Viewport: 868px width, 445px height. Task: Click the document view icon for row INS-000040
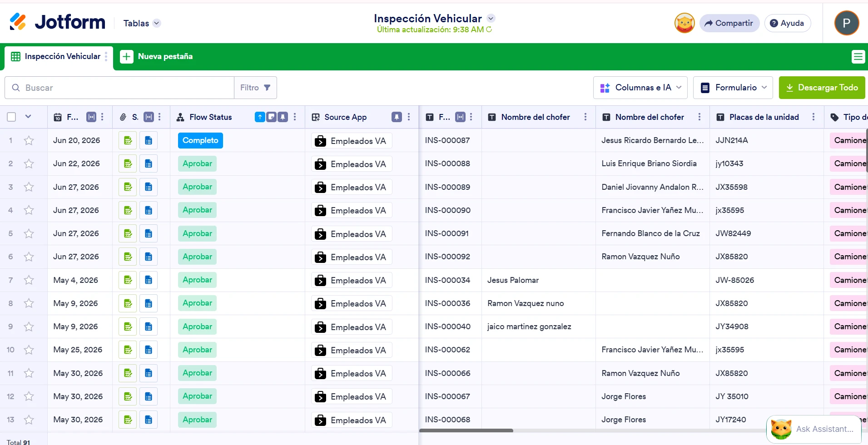point(149,327)
